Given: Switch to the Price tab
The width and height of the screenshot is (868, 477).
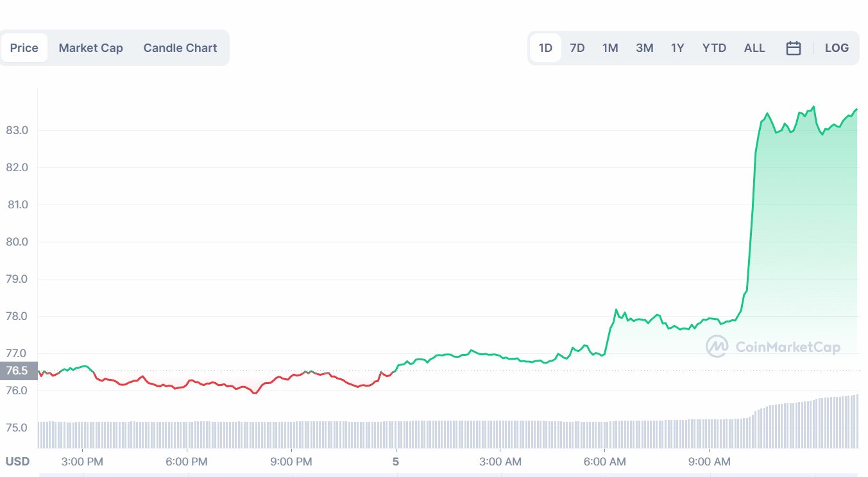Looking at the screenshot, I should [x=24, y=48].
